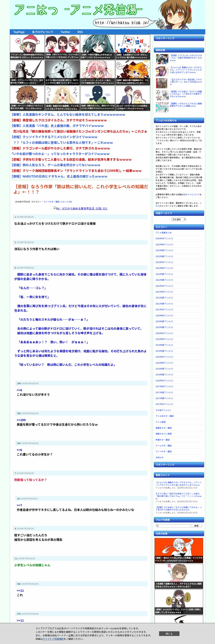Screen dimensions: 215x644
Task: Follow the >>299 reply anchor in post 302
Action: (x=21, y=420)
